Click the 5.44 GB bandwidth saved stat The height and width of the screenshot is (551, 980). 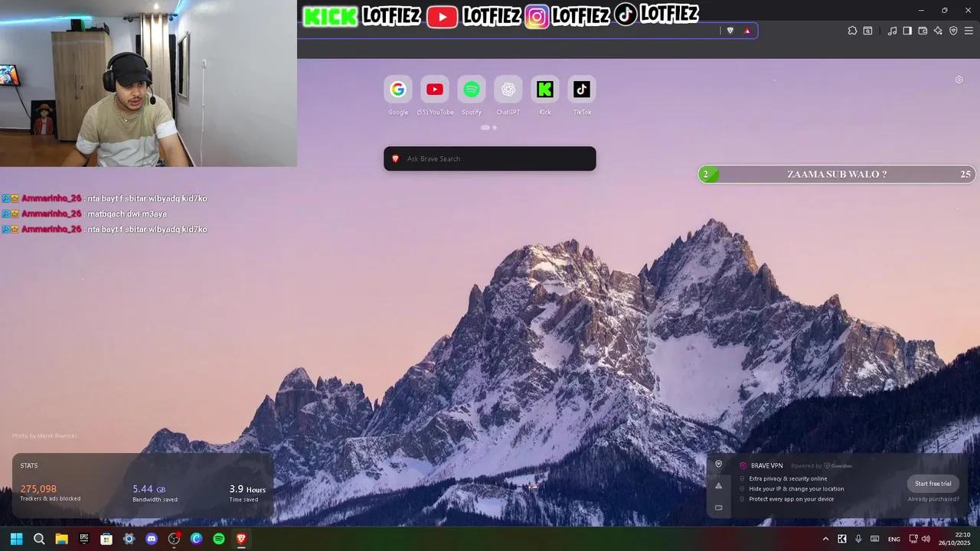pyautogui.click(x=155, y=493)
